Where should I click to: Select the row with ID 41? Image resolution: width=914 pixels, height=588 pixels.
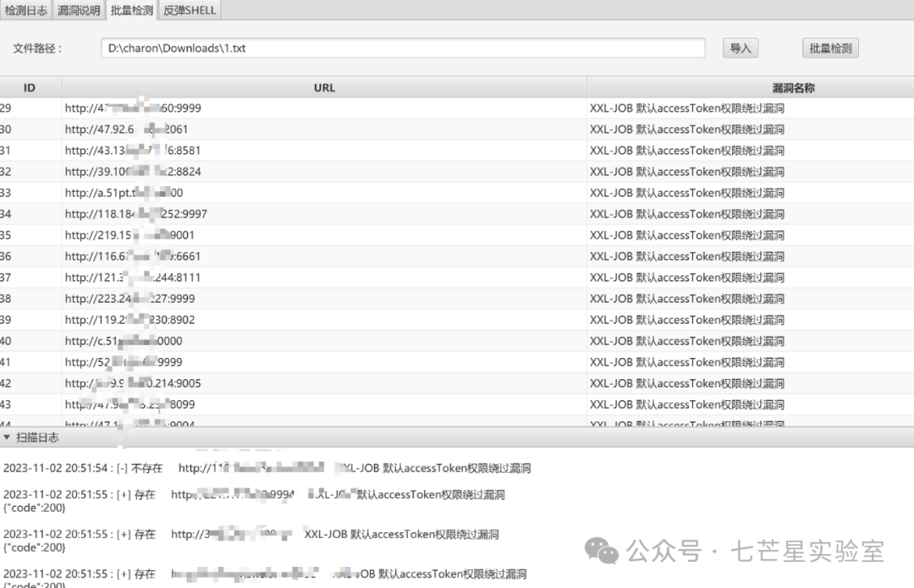[457, 362]
